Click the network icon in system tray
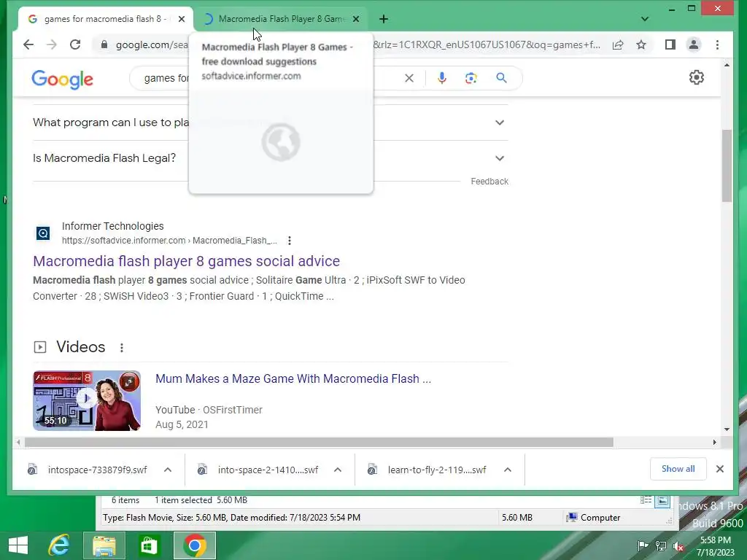Screen dimensions: 747x560 (x=661, y=545)
